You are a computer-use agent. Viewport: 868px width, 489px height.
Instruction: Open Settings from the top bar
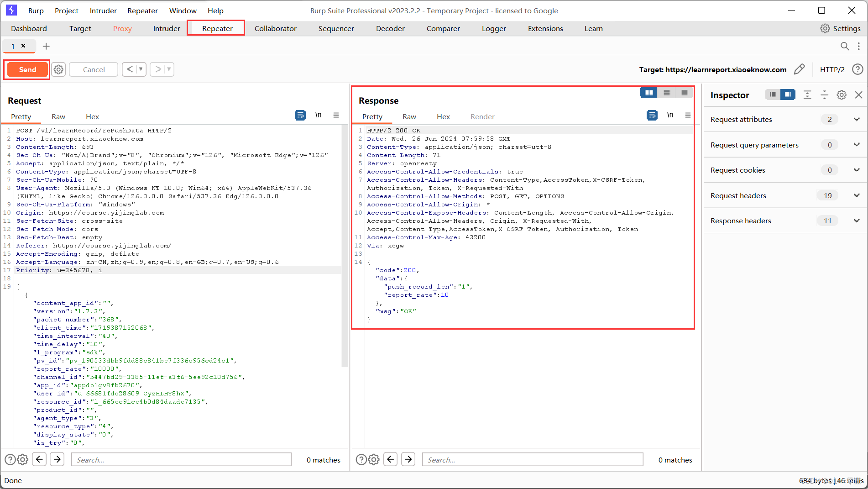click(x=841, y=28)
